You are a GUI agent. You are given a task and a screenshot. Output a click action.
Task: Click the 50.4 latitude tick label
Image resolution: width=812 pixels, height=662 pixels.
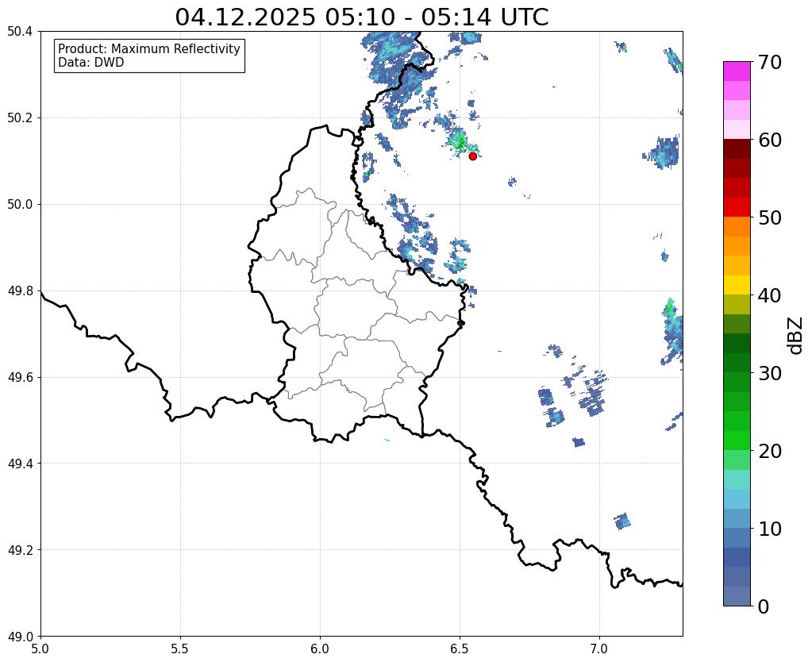tap(20, 32)
